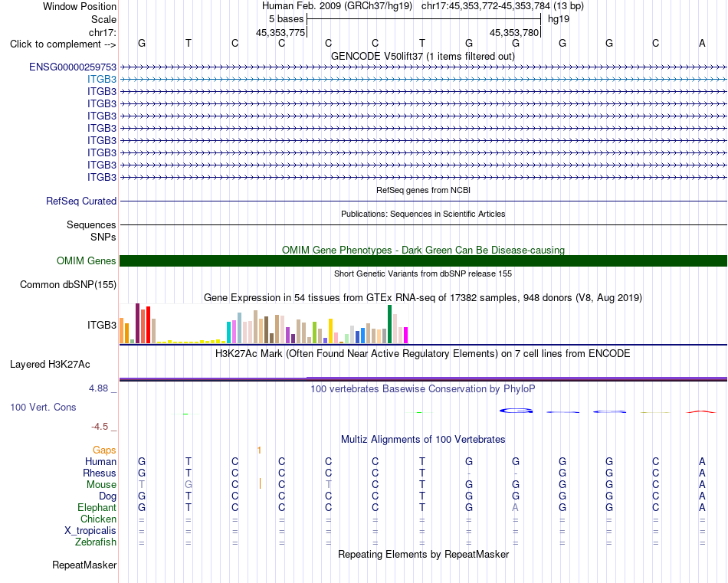Click 'Multiz Alignments of 100 Vertebrates' title
This screenshot has height=583, width=728.
(x=423, y=439)
